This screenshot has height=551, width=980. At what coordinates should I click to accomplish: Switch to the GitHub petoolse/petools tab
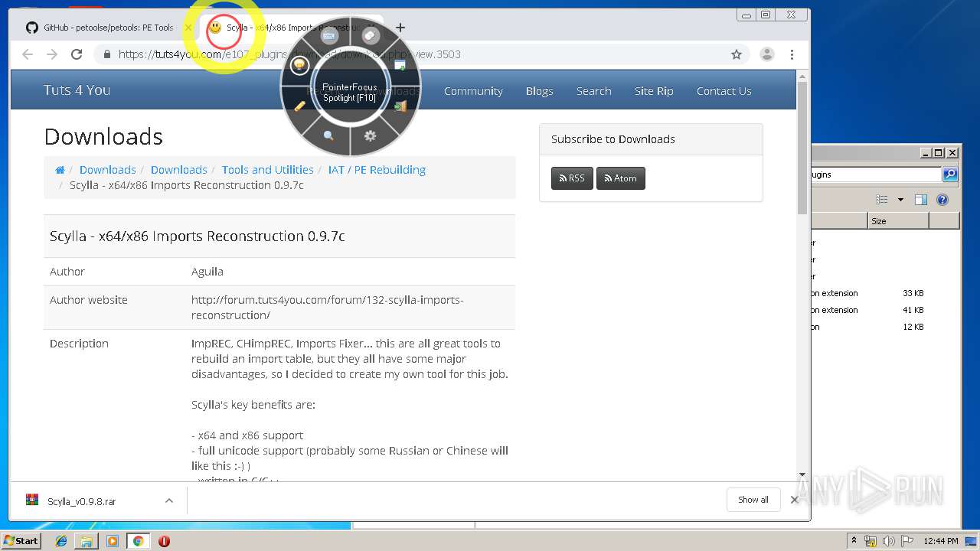click(x=108, y=28)
